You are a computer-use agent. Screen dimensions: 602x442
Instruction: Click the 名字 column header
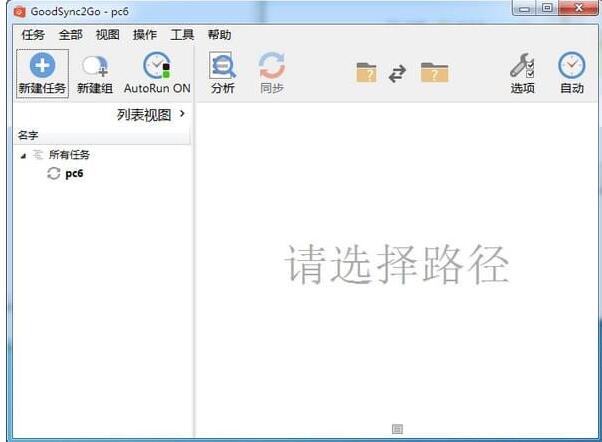tap(28, 135)
